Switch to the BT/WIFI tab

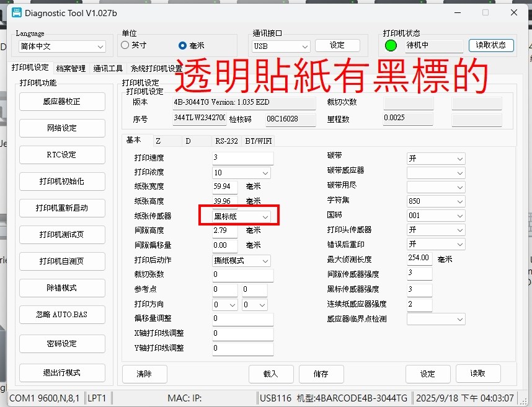tap(259, 141)
